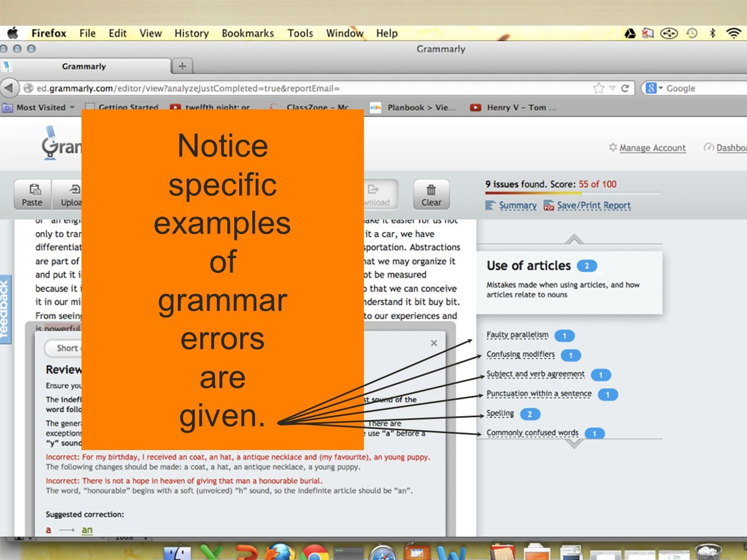Image resolution: width=747 pixels, height=560 pixels.
Task: Click the reload page icon
Action: 625,88
